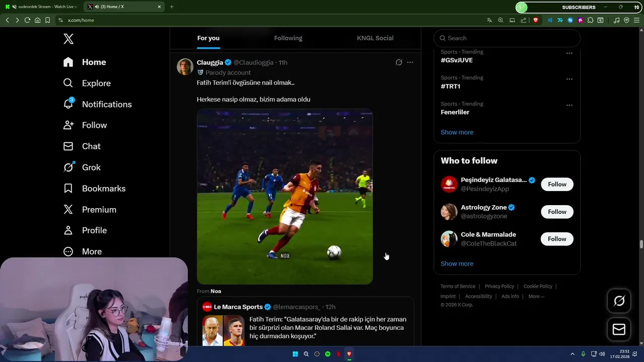
Task: Open the floating messages envelope button
Action: (x=619, y=329)
